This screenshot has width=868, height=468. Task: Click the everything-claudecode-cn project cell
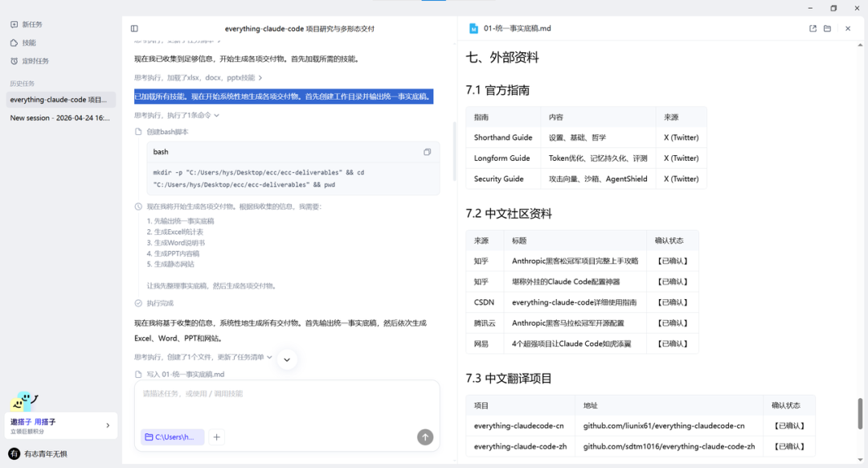click(x=520, y=426)
